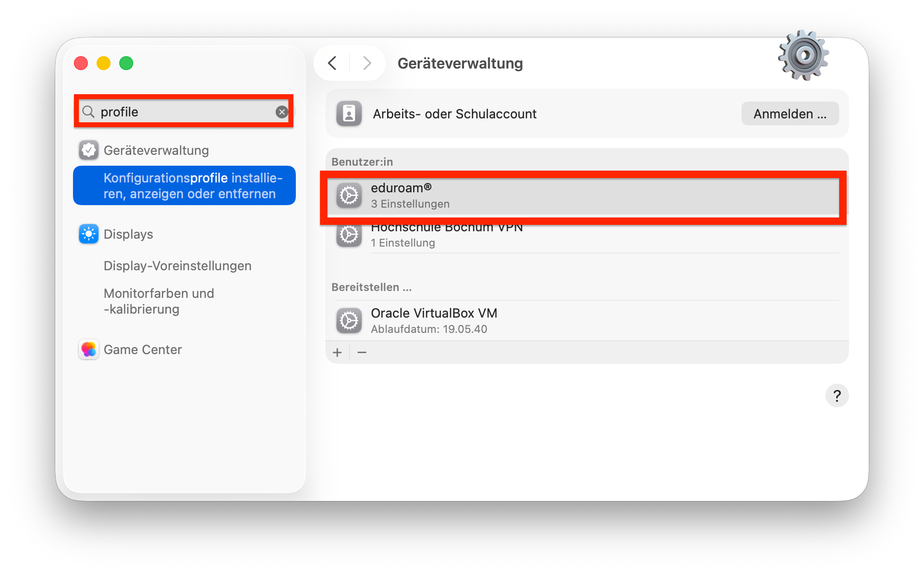Click the eduroam profile gear icon
This screenshot has height=574, width=924.
[x=349, y=196]
